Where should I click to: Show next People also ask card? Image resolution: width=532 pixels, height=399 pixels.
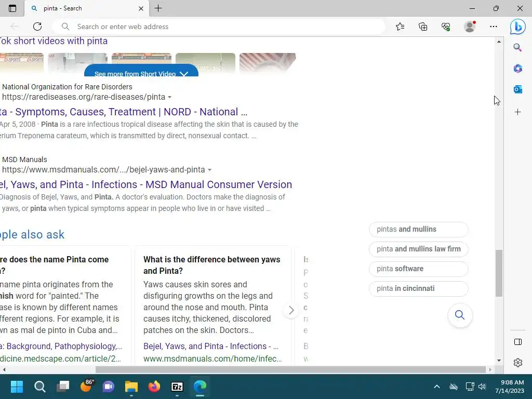click(x=291, y=310)
